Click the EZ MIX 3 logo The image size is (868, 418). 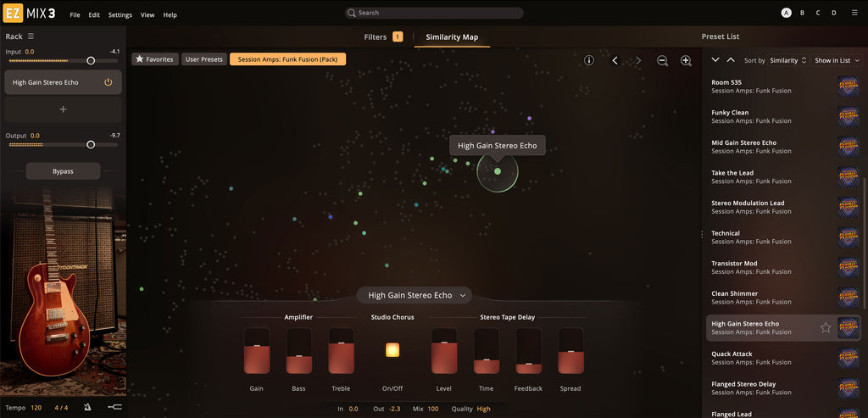pyautogui.click(x=29, y=13)
